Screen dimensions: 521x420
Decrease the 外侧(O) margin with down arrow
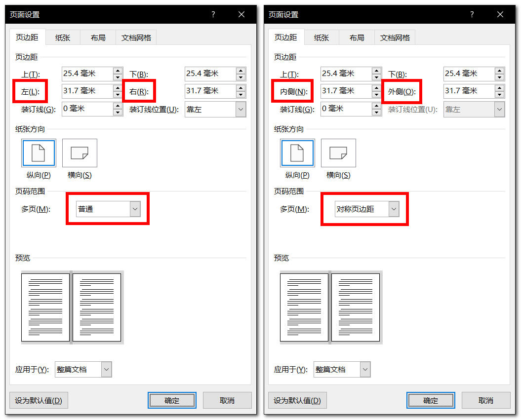coord(499,94)
